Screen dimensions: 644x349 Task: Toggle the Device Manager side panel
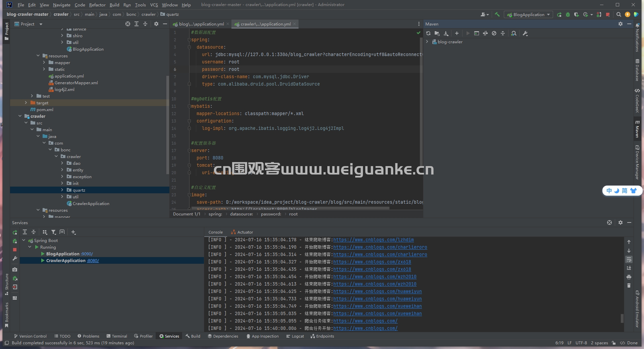point(637,162)
